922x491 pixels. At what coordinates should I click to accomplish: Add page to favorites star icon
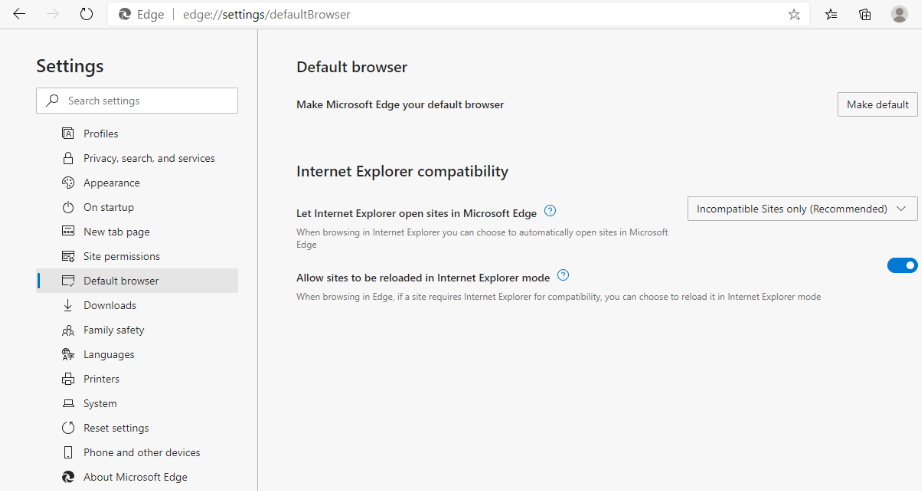pyautogui.click(x=794, y=15)
